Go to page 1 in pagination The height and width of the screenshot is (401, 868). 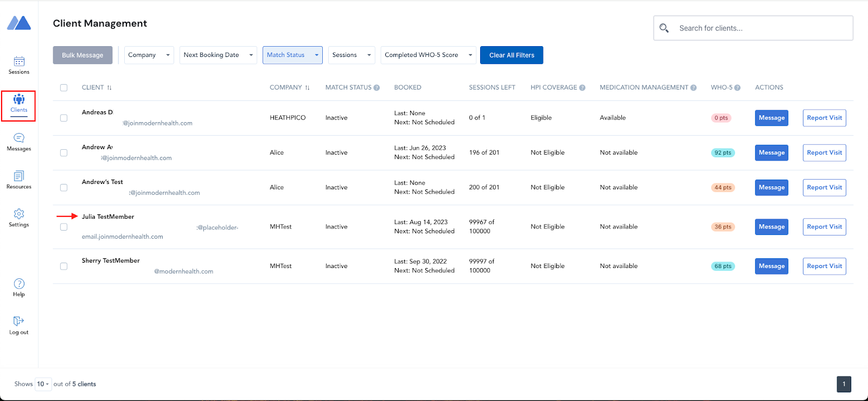pos(844,384)
